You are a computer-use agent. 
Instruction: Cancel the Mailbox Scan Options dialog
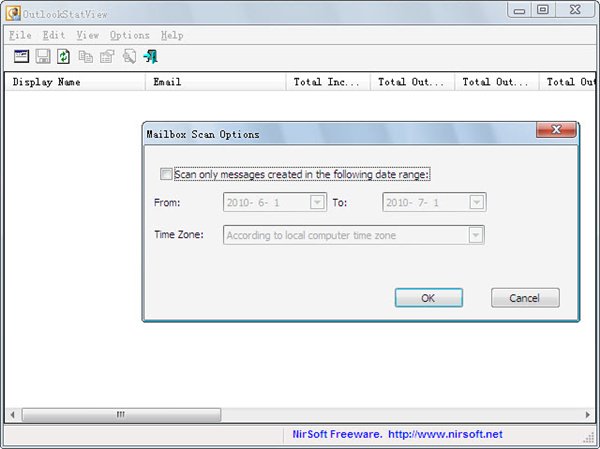(525, 298)
